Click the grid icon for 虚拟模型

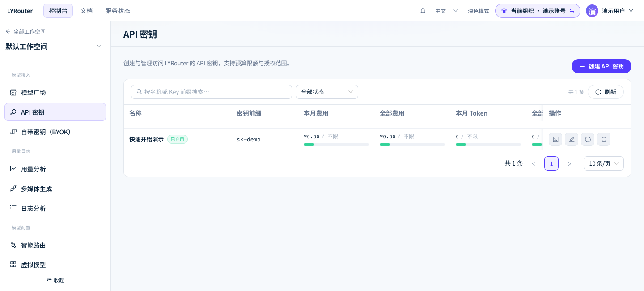13,265
